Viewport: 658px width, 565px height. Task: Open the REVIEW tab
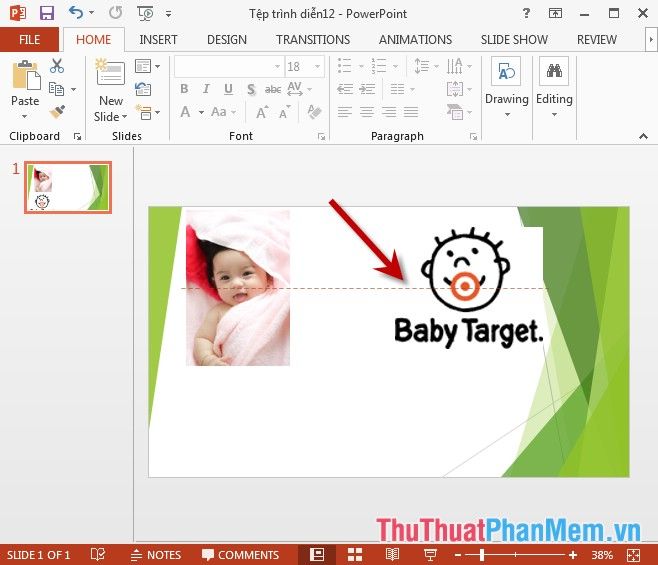pos(596,39)
